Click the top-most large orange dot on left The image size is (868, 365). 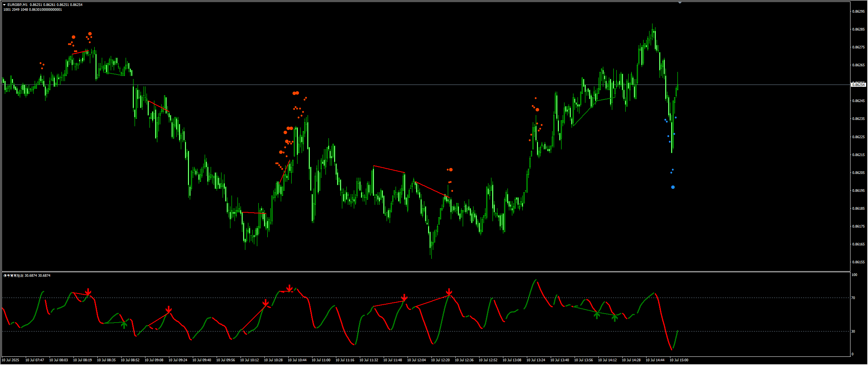point(90,34)
